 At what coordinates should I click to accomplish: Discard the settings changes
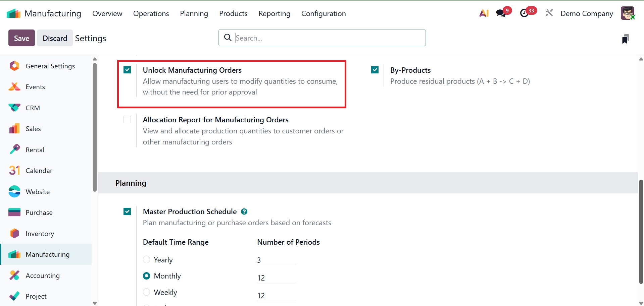click(55, 38)
